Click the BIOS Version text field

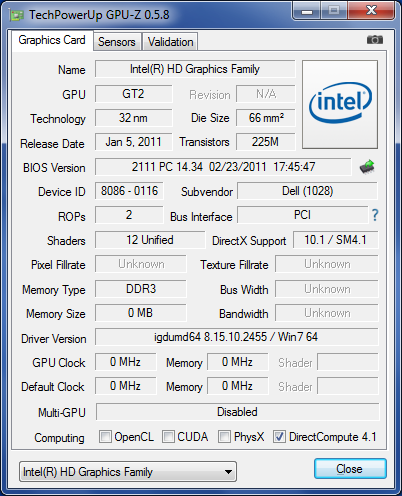coord(223,167)
